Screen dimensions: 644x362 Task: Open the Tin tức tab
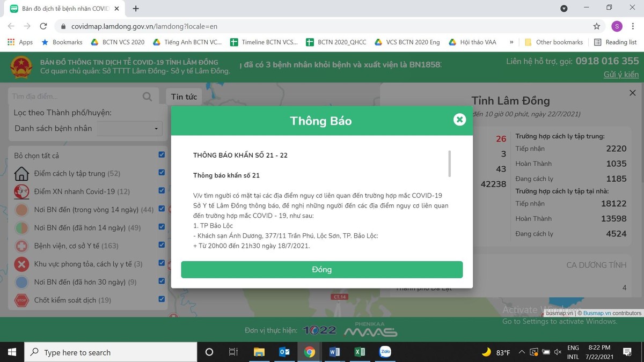click(x=184, y=97)
